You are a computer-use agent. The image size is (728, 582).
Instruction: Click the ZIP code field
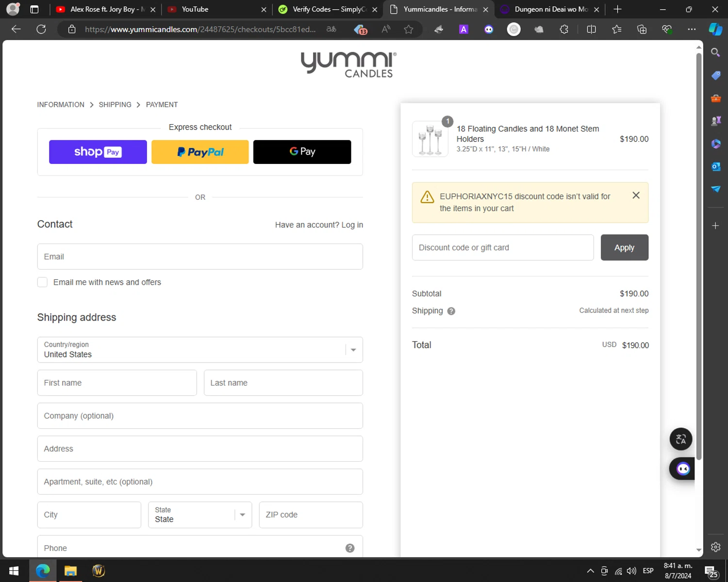(311, 515)
